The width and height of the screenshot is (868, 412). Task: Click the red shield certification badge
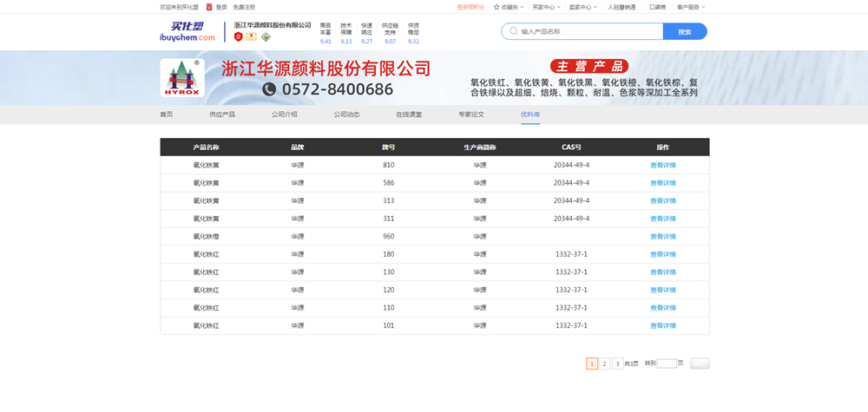(239, 36)
